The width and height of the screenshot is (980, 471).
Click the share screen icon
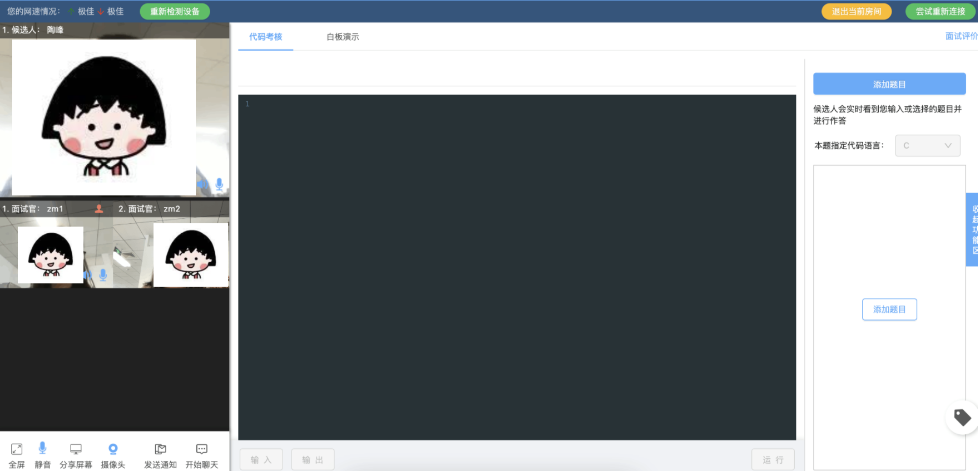click(x=76, y=449)
